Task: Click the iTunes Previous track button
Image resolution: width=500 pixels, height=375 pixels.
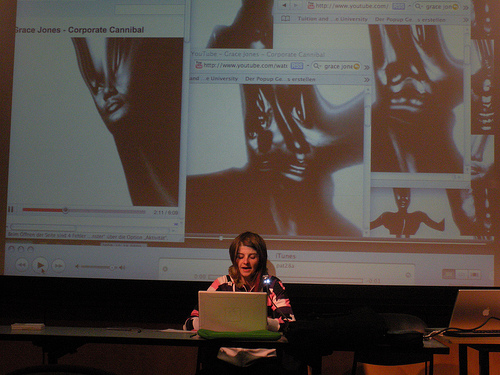Action: tap(22, 265)
